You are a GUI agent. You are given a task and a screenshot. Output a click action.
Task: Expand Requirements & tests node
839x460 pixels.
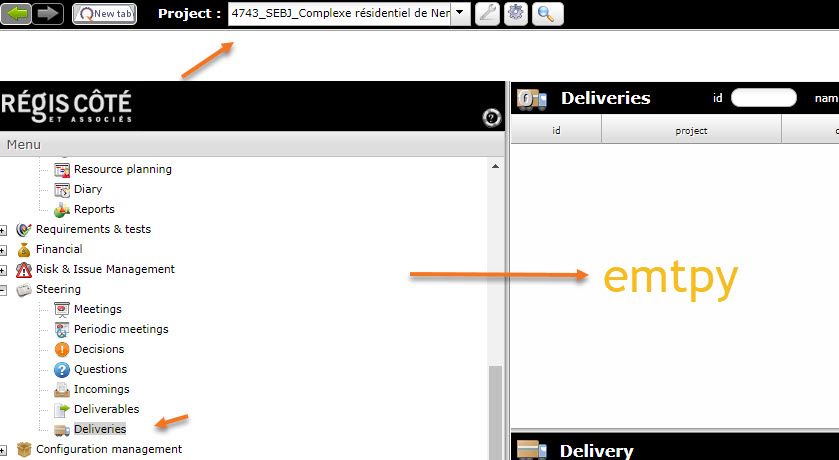[x=3, y=231]
